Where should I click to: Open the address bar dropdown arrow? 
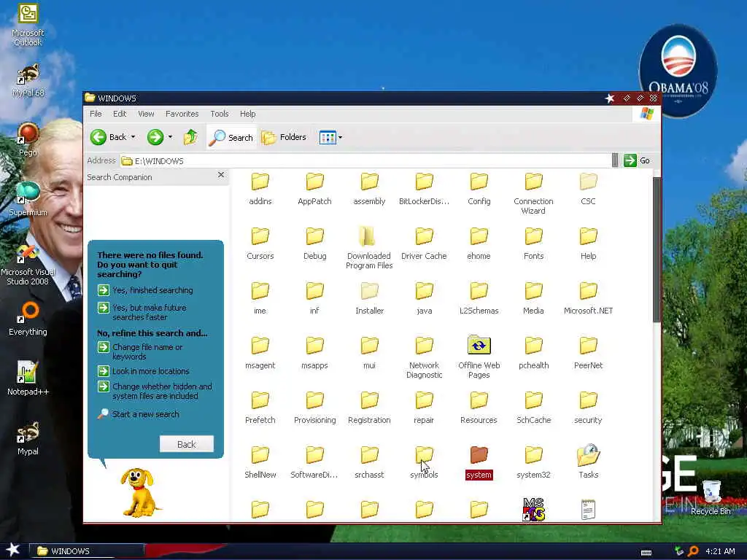pos(614,160)
